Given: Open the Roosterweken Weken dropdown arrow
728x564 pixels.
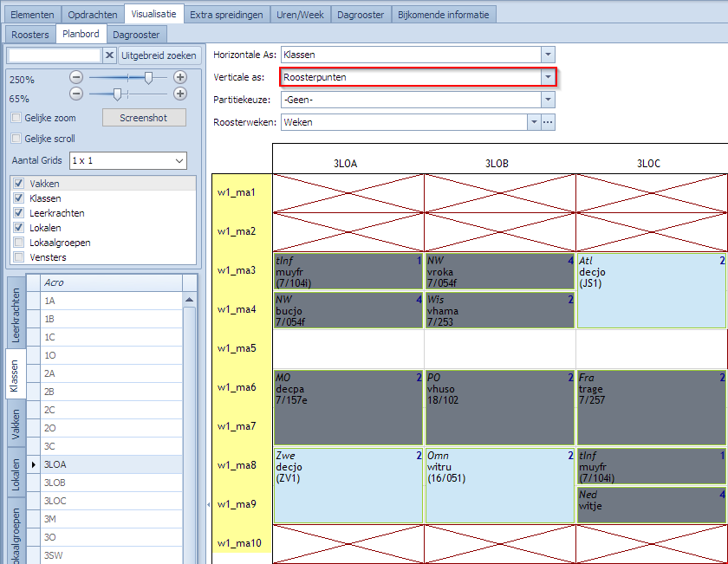Looking at the screenshot, I should [x=534, y=122].
